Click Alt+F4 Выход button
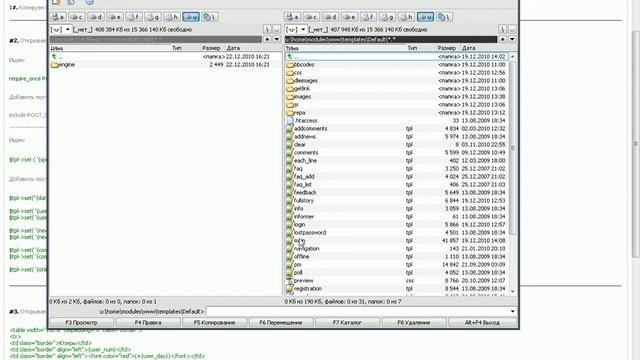640x360 pixels. click(482, 322)
